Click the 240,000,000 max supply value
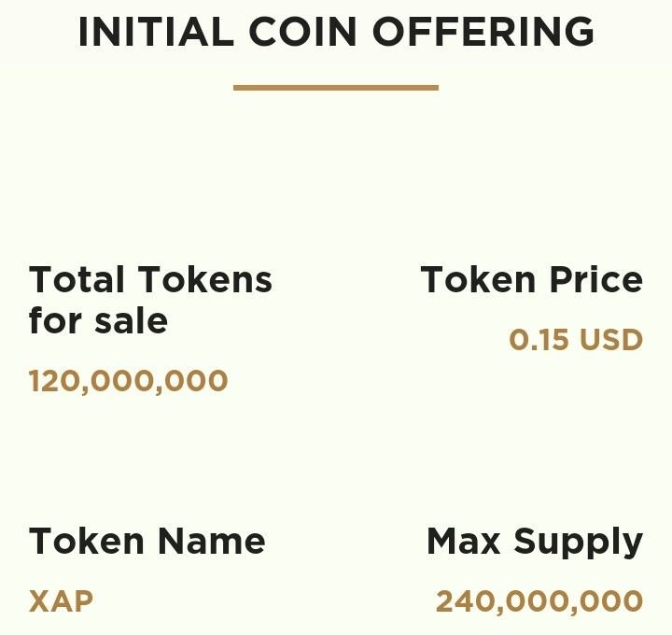Screen dimensions: 672x635 [539, 601]
